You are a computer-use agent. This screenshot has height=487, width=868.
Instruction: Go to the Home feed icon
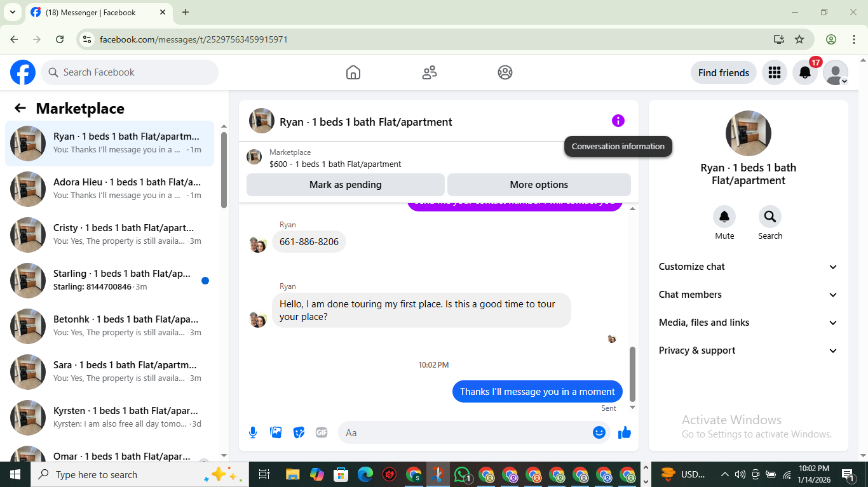pos(353,72)
